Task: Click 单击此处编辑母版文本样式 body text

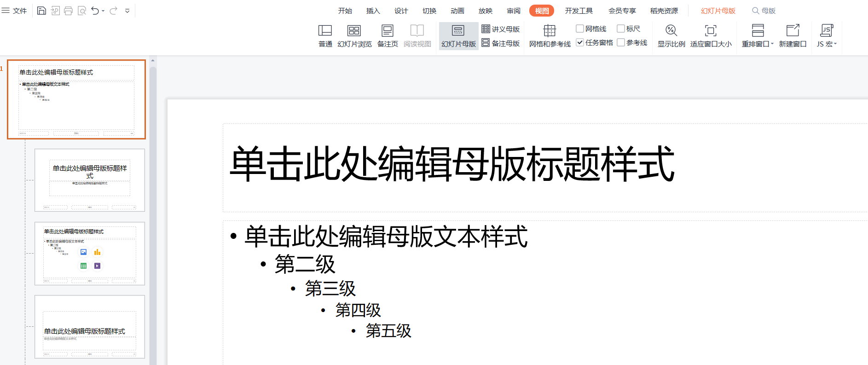Action: pos(386,237)
